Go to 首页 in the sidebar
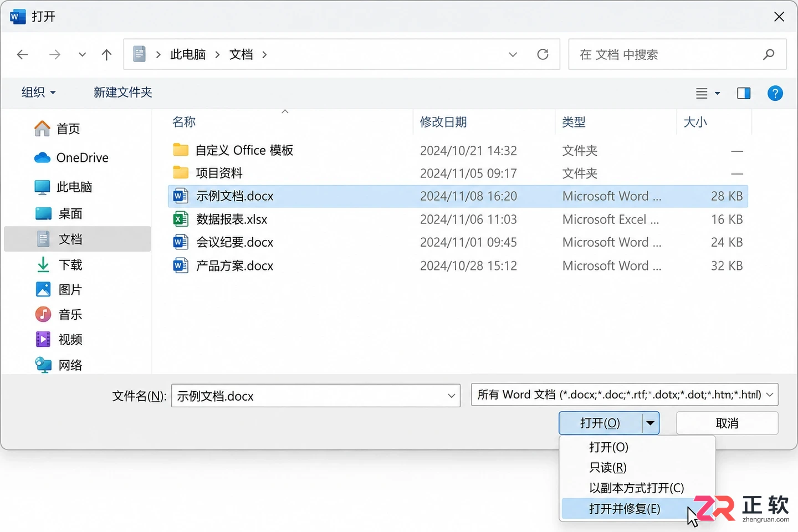 click(x=57, y=129)
